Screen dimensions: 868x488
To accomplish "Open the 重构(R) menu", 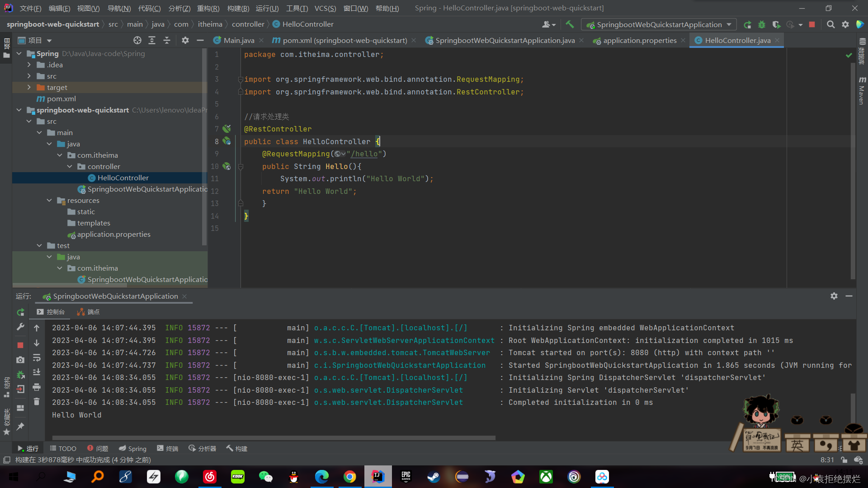I will [x=208, y=8].
